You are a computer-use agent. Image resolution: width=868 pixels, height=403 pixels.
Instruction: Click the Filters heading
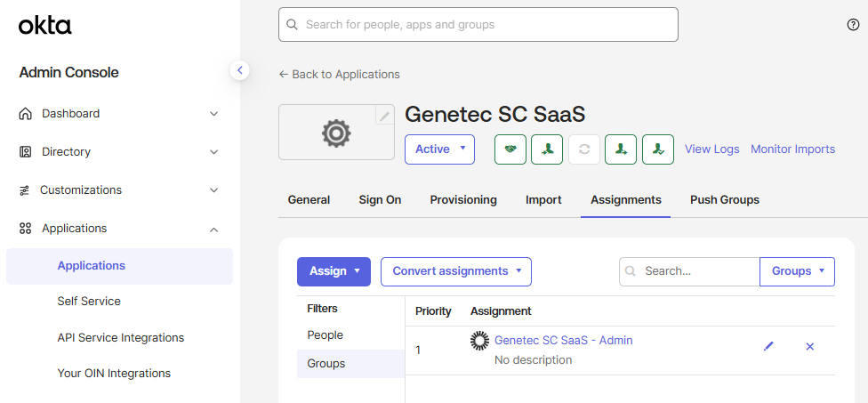click(322, 309)
